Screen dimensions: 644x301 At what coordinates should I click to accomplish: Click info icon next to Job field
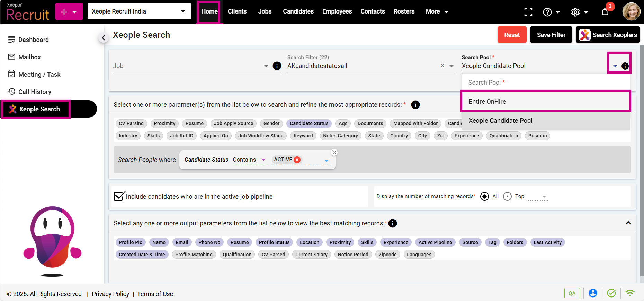tap(277, 66)
